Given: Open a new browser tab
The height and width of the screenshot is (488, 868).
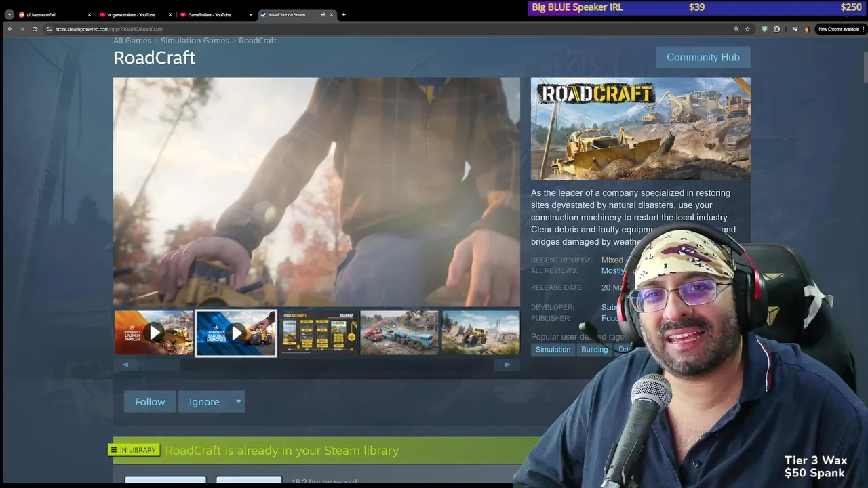Looking at the screenshot, I should pyautogui.click(x=343, y=14).
